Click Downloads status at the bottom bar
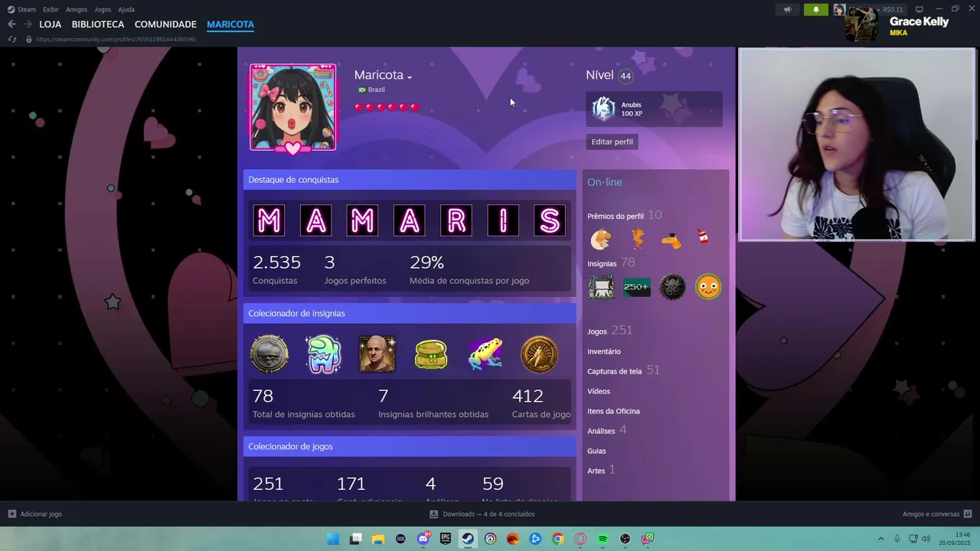This screenshot has width=980, height=551. point(482,514)
